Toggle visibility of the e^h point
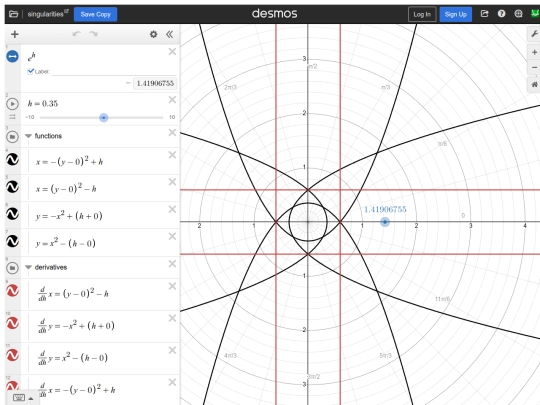 (x=12, y=56)
